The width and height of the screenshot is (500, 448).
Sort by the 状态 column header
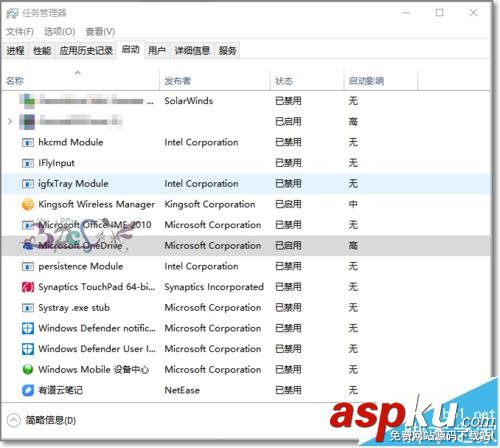(x=307, y=80)
